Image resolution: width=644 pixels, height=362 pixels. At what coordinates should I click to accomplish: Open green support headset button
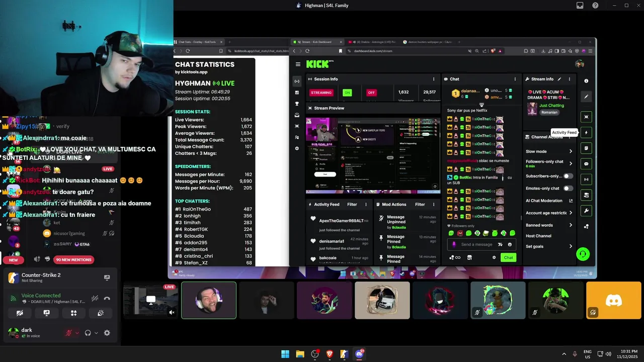pos(583,254)
